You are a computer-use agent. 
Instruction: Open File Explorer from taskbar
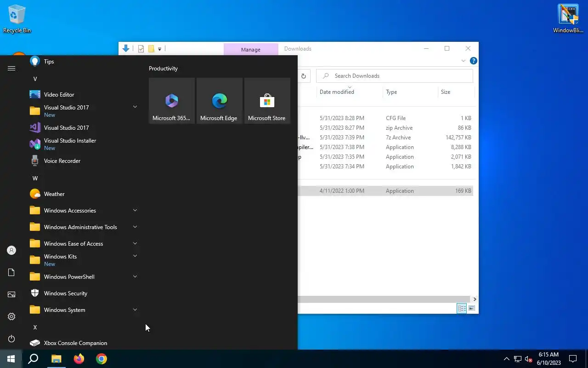click(56, 359)
